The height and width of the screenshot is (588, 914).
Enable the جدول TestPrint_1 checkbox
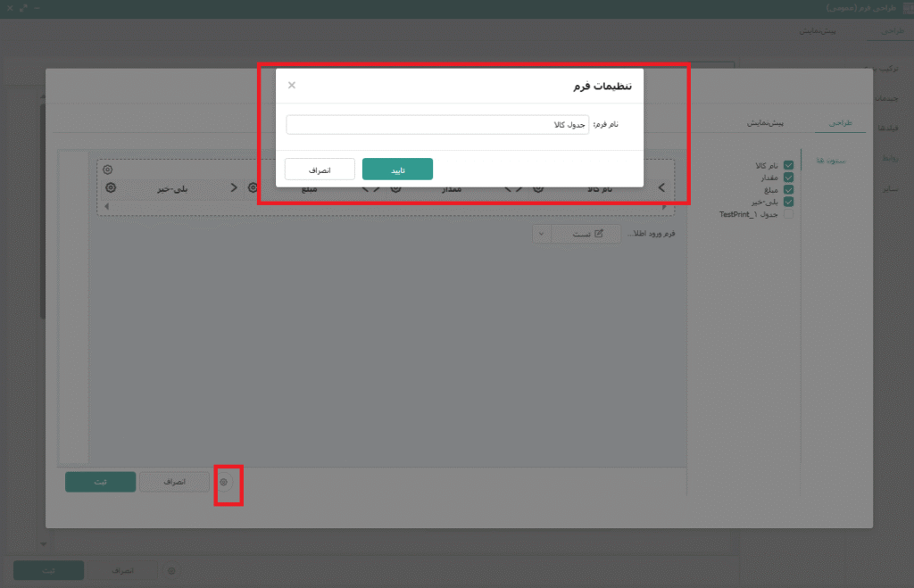tap(788, 214)
